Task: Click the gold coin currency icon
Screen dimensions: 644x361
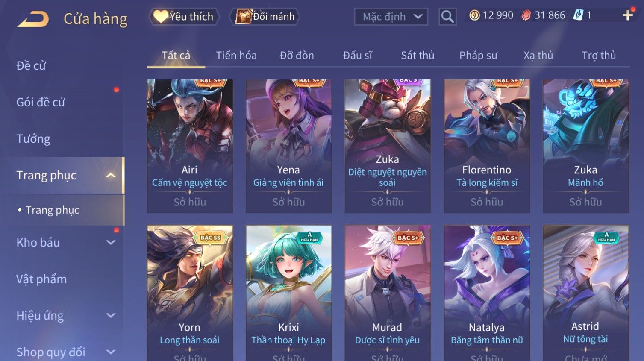Action: (474, 15)
